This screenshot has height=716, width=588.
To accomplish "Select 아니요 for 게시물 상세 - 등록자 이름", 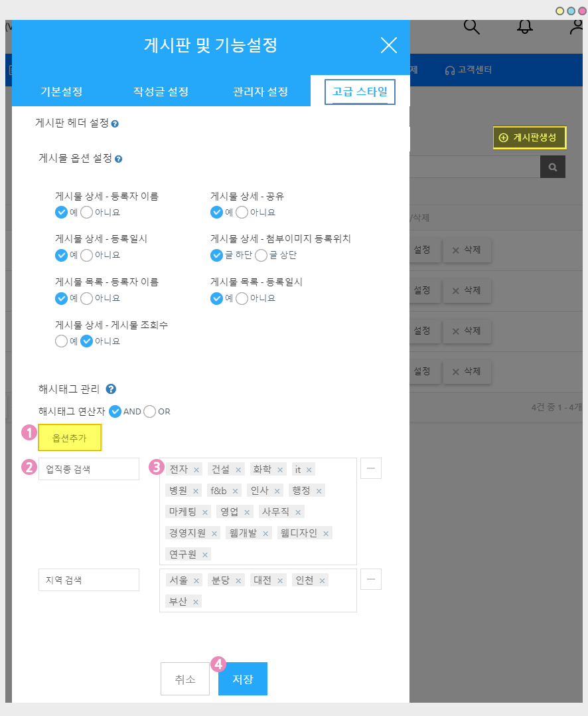I will point(87,213).
